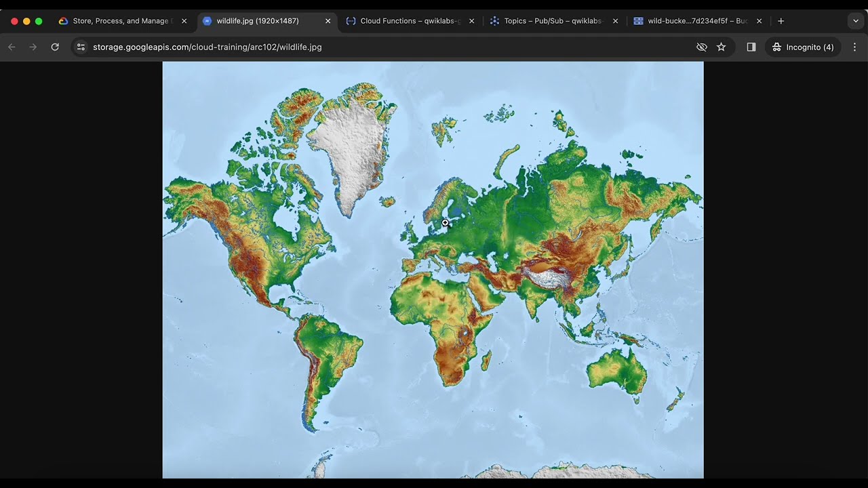Viewport: 868px width, 488px height.
Task: Open a new browser tab
Action: pos(781,21)
